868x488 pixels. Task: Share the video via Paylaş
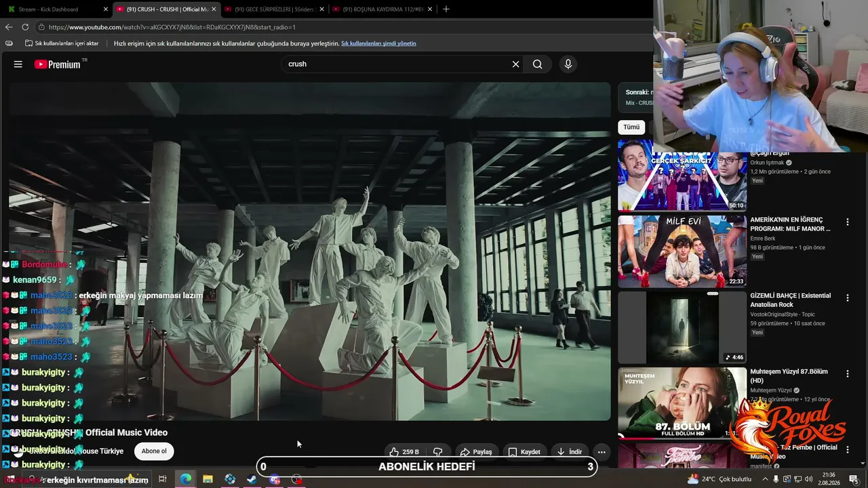coord(476,452)
